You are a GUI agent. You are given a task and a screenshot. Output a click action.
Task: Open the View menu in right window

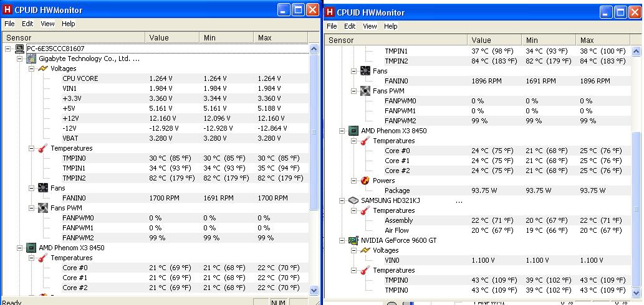(x=370, y=26)
